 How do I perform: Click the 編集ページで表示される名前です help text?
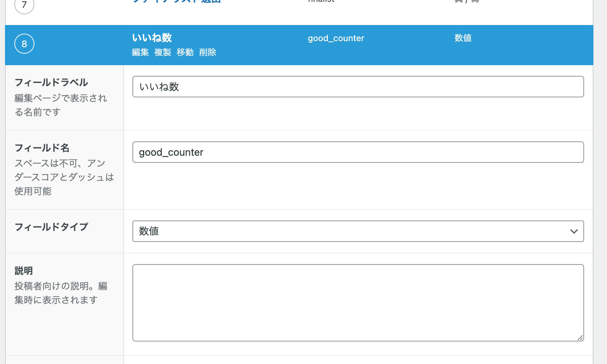60,105
